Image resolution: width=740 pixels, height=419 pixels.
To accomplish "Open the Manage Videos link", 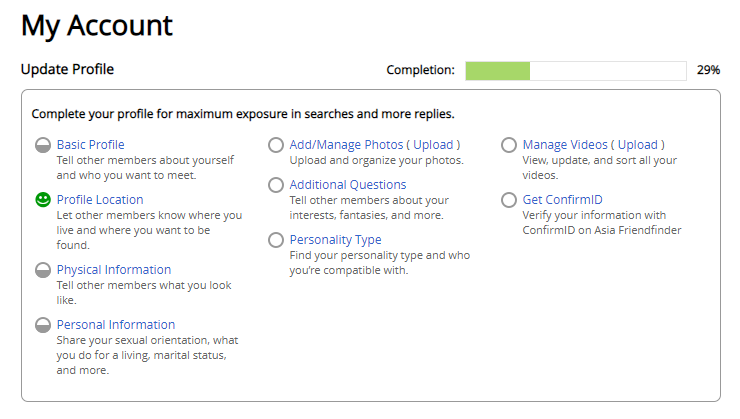I will 565,145.
